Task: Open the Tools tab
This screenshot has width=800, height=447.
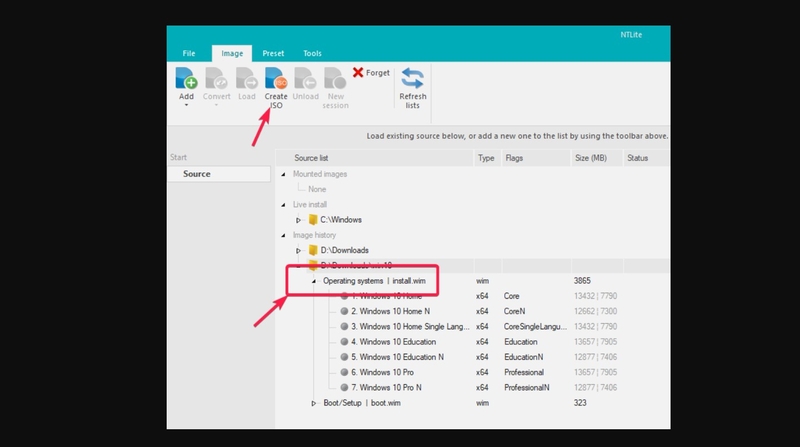Action: pos(312,53)
